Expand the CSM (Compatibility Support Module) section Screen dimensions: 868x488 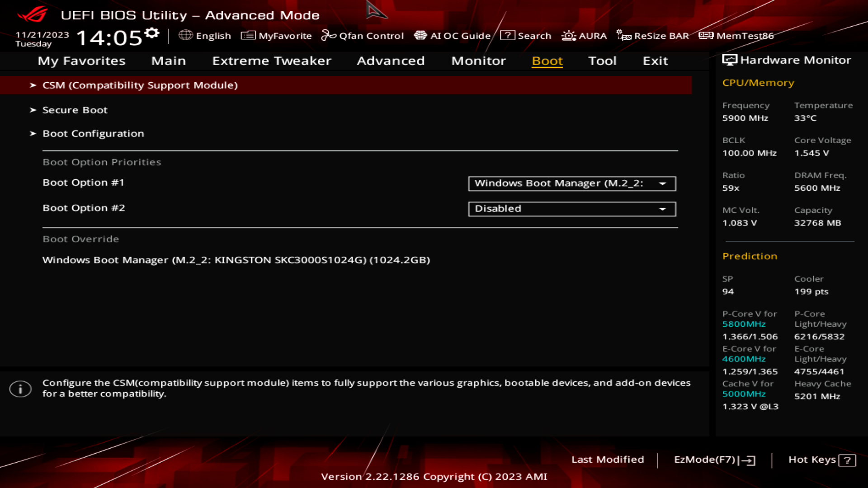pyautogui.click(x=140, y=85)
